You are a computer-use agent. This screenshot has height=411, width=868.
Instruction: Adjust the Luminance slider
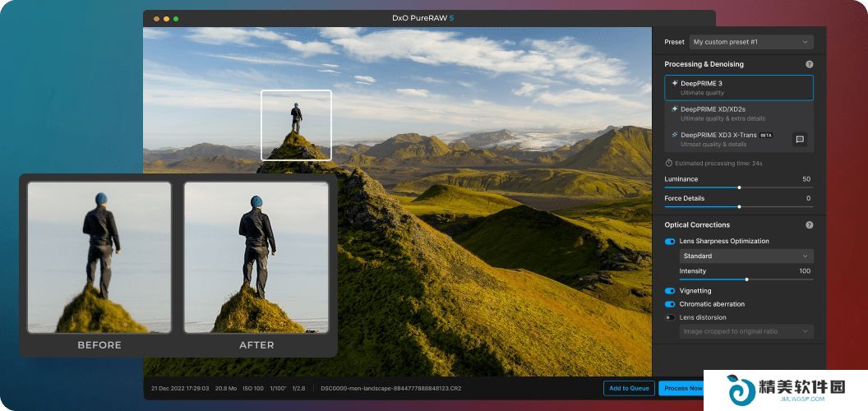coord(739,187)
